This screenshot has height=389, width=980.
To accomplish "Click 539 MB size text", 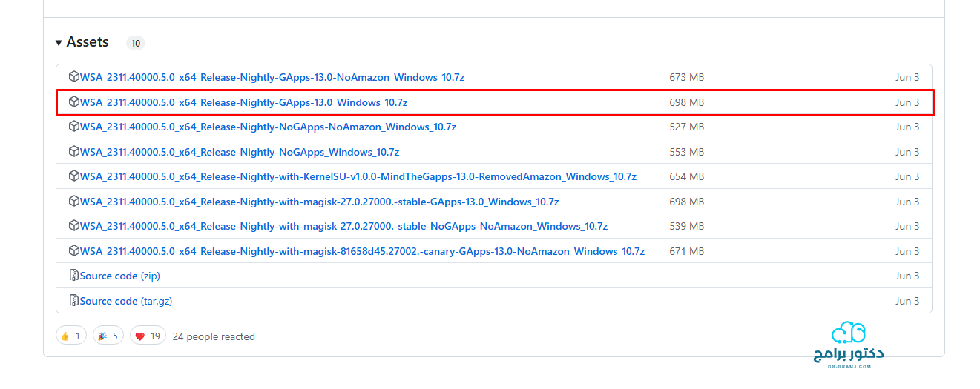I will tap(687, 226).
